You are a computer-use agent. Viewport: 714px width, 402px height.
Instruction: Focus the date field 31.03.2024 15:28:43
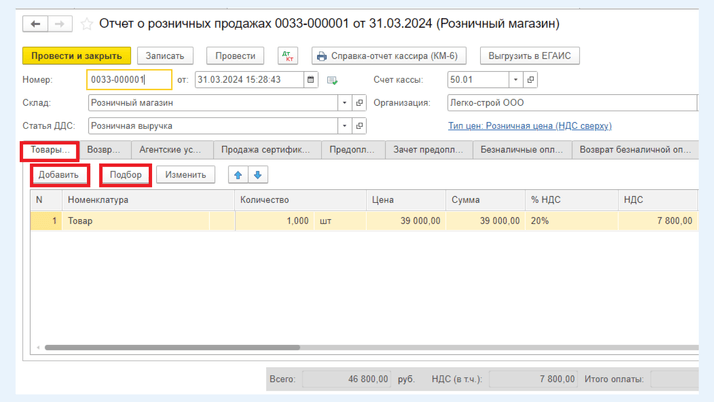tap(249, 80)
